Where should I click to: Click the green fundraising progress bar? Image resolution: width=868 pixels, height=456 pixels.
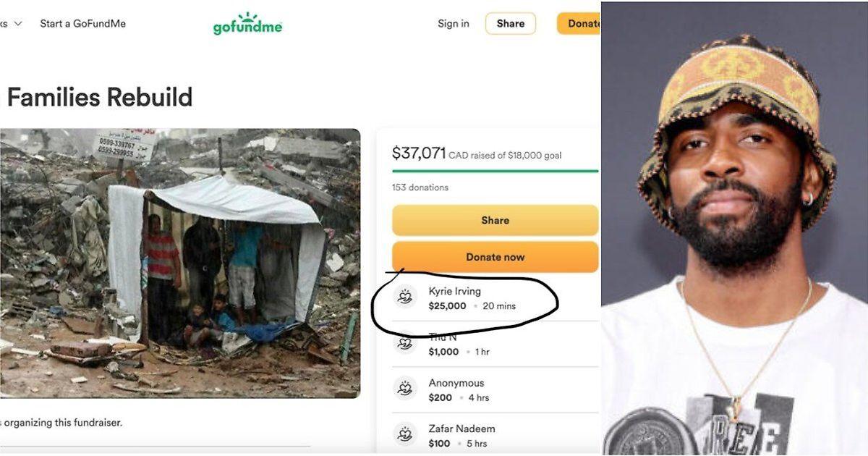click(x=495, y=171)
